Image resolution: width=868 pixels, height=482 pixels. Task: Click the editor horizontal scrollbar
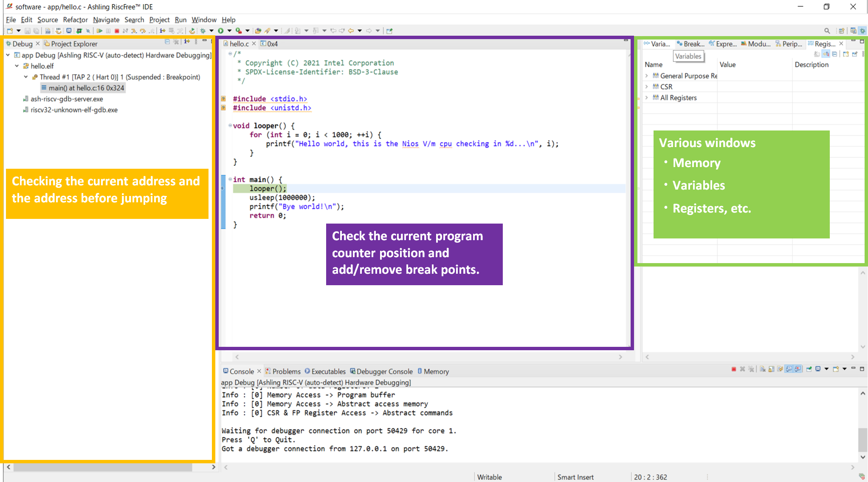coord(425,357)
